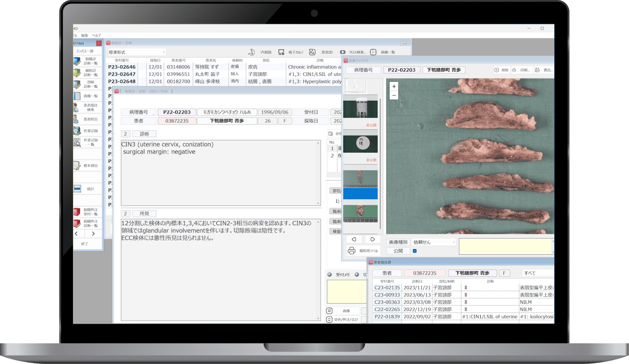Click the 電子カルテ toolbar icon
This screenshot has width=629, height=364.
[x=281, y=52]
